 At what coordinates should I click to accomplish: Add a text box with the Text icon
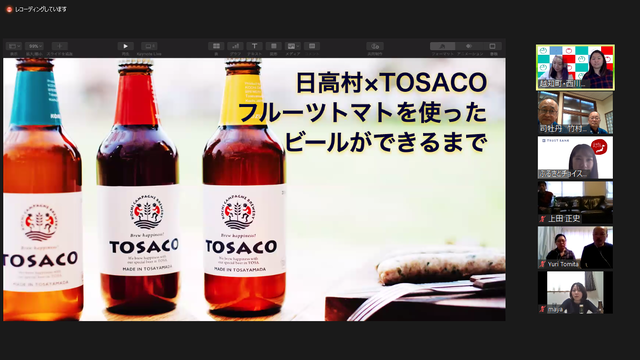[254, 46]
